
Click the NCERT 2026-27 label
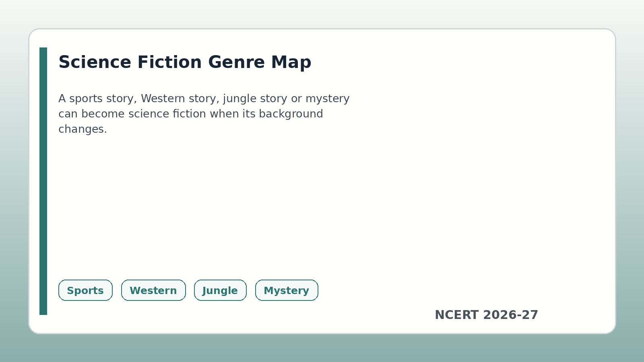[x=486, y=315]
